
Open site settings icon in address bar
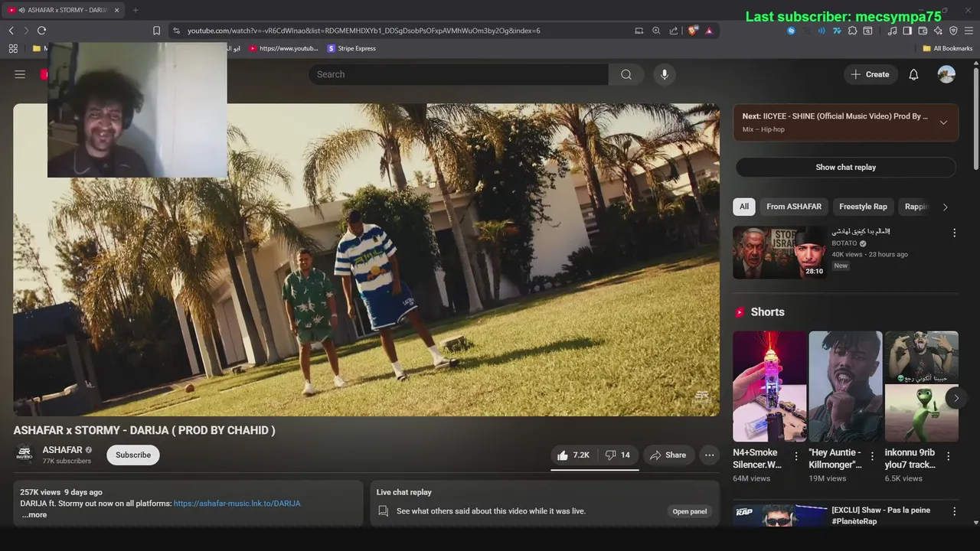176,31
